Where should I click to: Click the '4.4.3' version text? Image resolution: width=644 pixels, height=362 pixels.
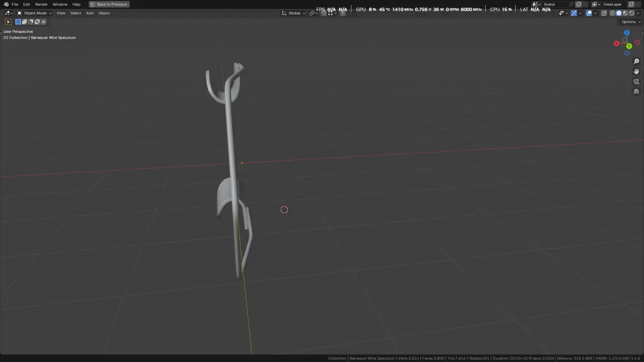tap(635, 358)
